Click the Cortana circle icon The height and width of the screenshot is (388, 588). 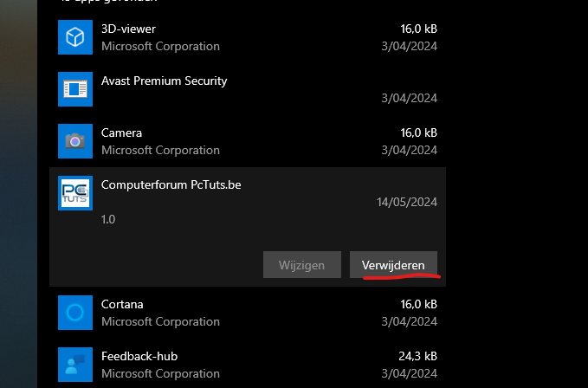click(x=75, y=313)
